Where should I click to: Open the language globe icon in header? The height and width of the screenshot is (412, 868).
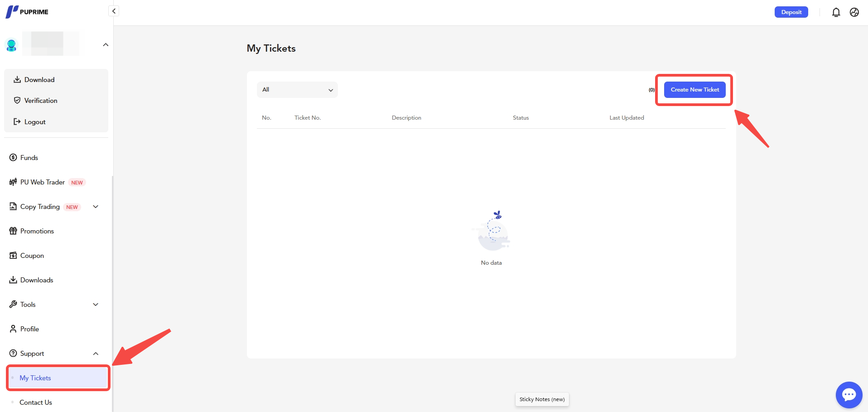tap(854, 13)
